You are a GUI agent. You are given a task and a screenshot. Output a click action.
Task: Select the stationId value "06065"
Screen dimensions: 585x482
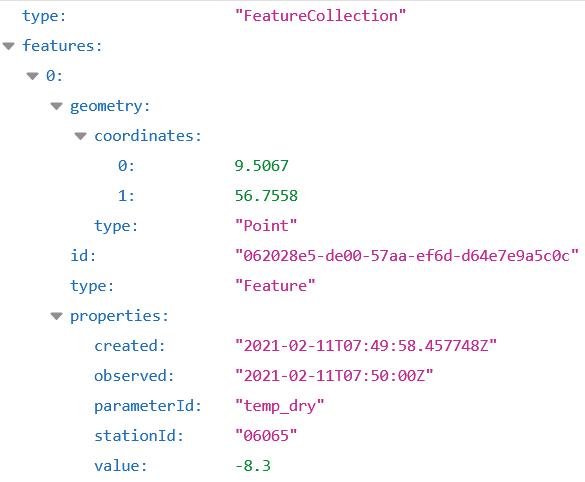tap(266, 436)
